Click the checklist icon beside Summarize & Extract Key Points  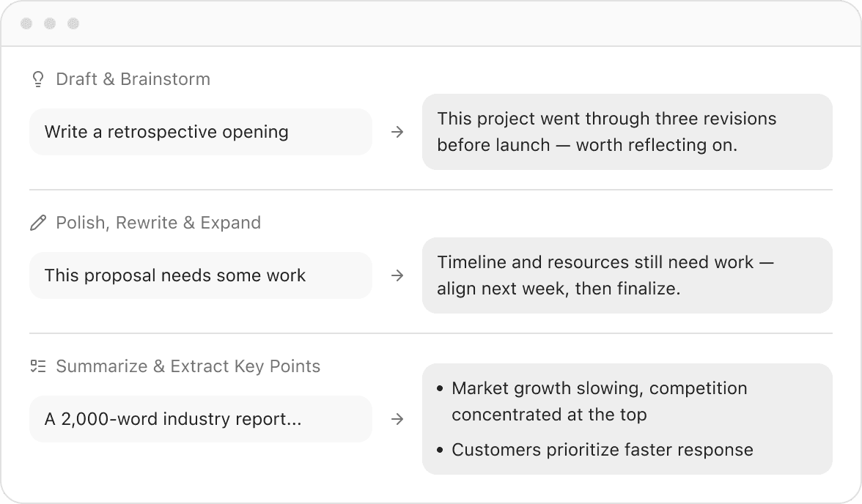point(38,366)
